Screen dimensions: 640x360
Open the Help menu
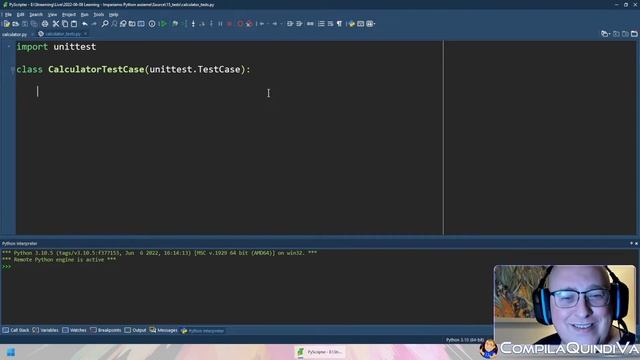113,14
